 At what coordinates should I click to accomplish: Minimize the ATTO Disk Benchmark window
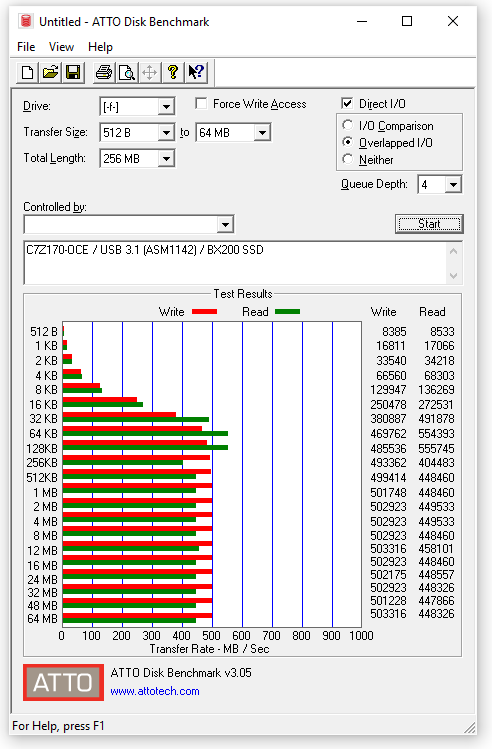coord(362,21)
